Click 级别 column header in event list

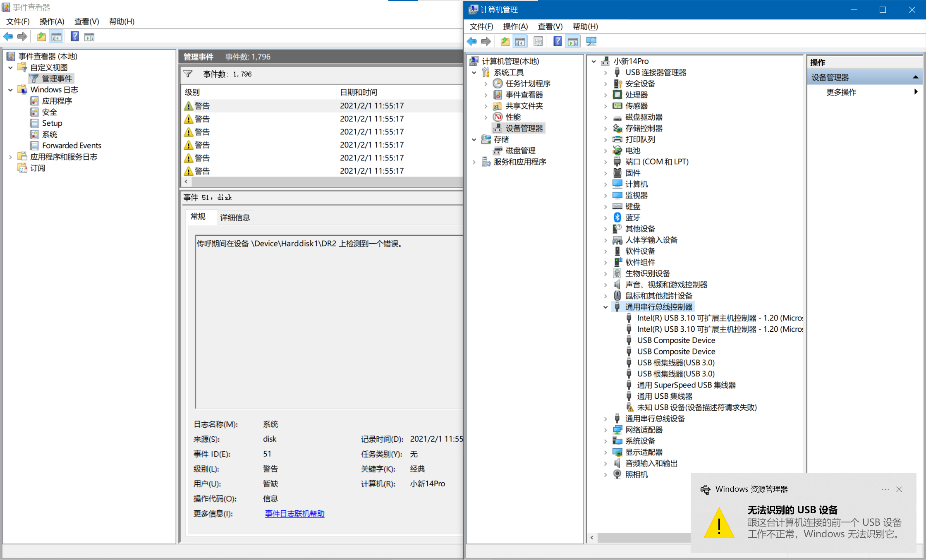point(259,92)
